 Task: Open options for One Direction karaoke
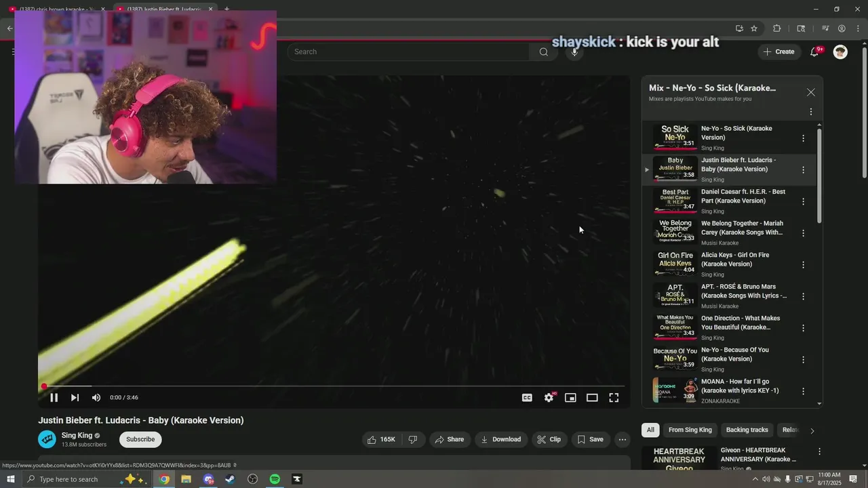[804, 328]
